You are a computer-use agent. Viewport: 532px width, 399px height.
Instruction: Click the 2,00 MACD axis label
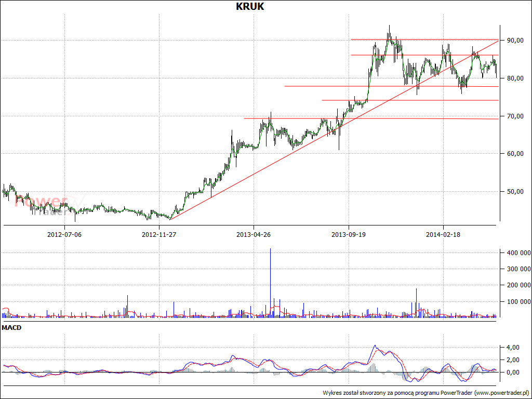click(x=512, y=360)
